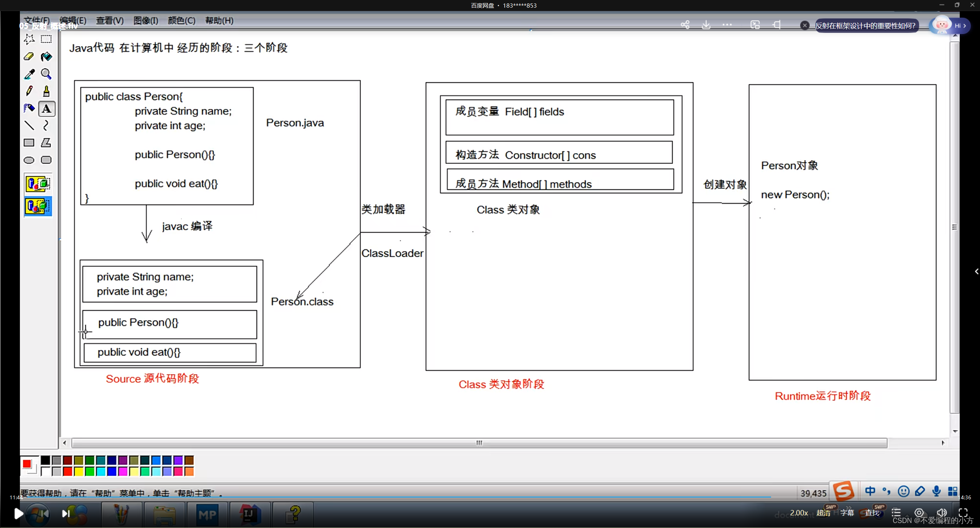Click the canvas horizontal scrollbar thumb
This screenshot has width=980, height=528.
point(479,443)
